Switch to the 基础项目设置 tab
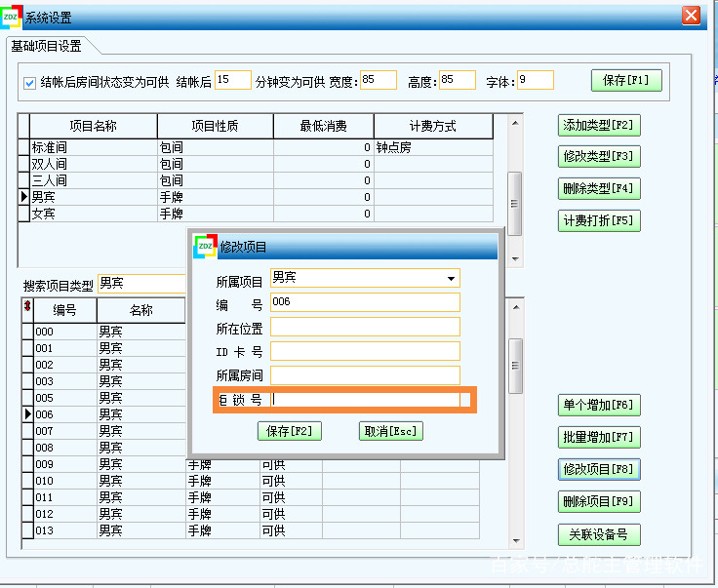 [x=46, y=46]
